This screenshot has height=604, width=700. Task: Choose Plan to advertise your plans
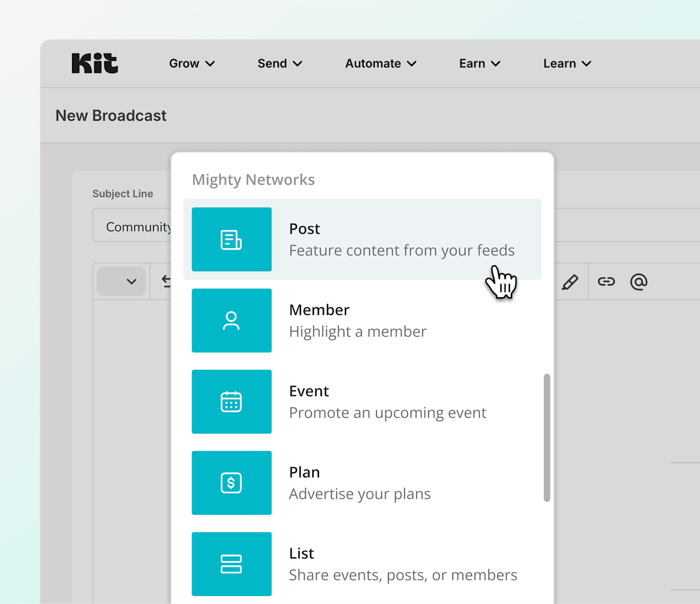pos(362,482)
